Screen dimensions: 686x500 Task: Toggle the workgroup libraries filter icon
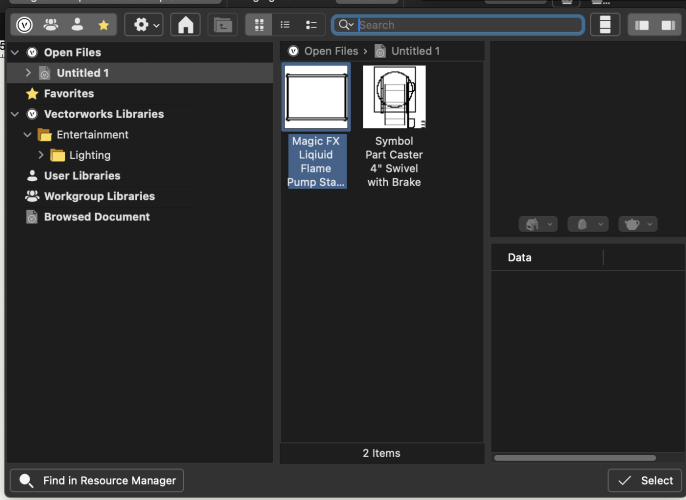click(51, 24)
